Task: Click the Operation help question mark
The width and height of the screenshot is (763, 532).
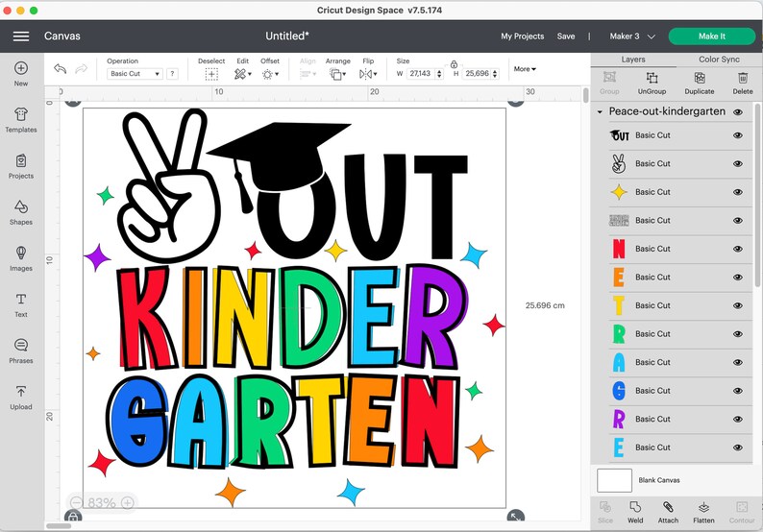Action: 172,73
